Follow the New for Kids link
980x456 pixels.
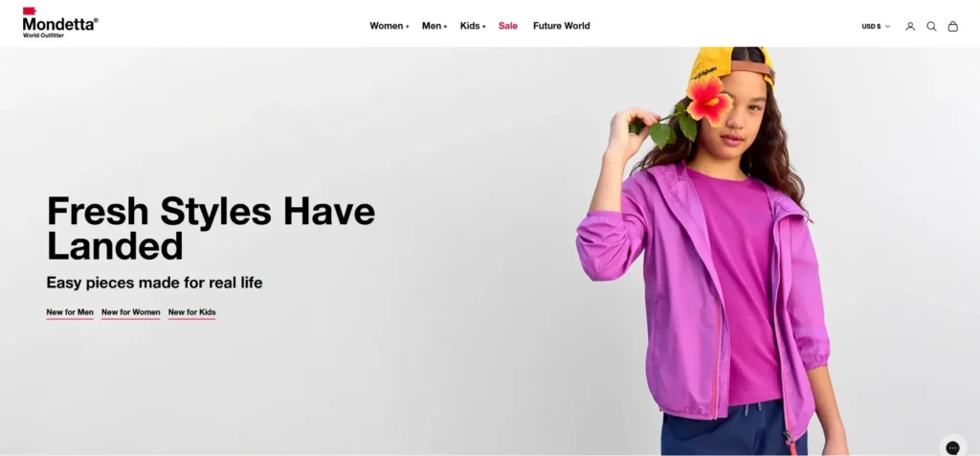click(191, 312)
